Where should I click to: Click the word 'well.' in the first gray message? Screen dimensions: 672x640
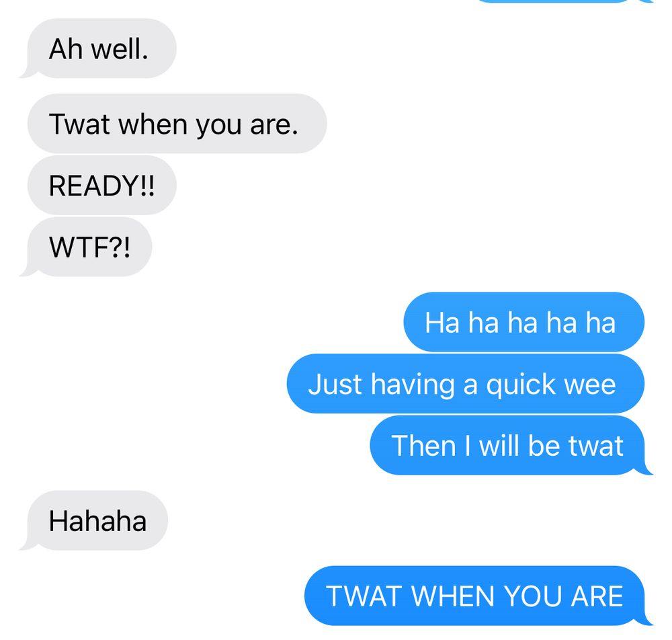tap(120, 49)
